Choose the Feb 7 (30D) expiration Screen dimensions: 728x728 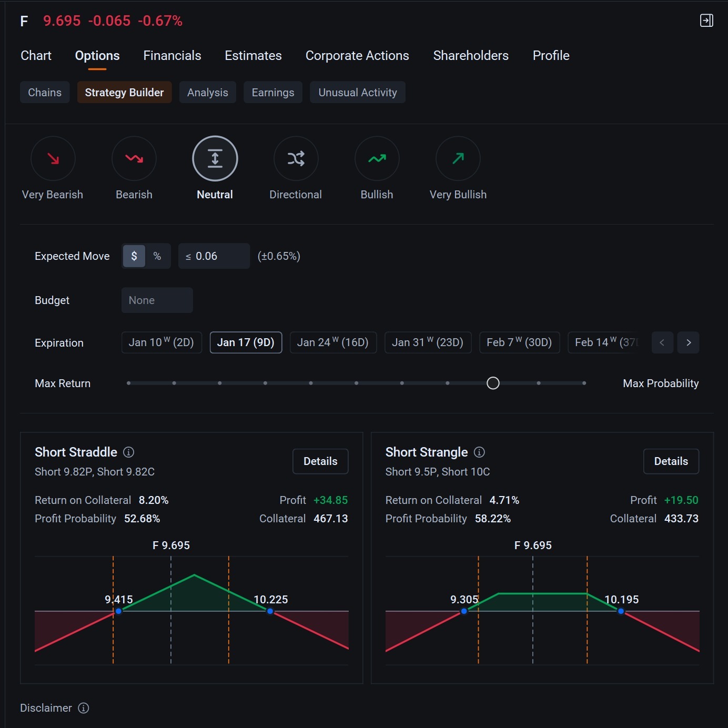point(519,342)
